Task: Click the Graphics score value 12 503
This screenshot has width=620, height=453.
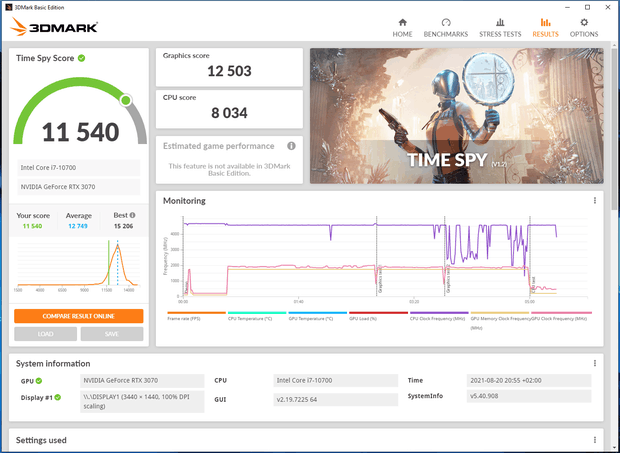Action: (229, 71)
